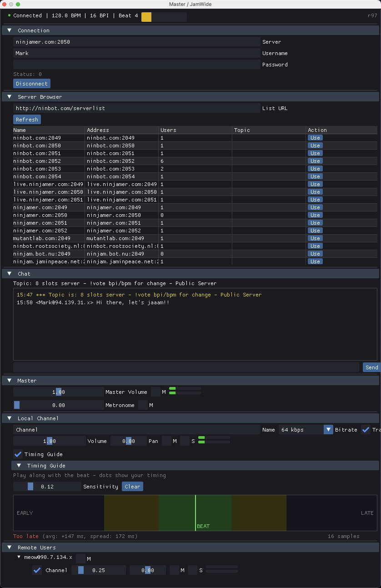Solo the remote user's channel

point(192,570)
